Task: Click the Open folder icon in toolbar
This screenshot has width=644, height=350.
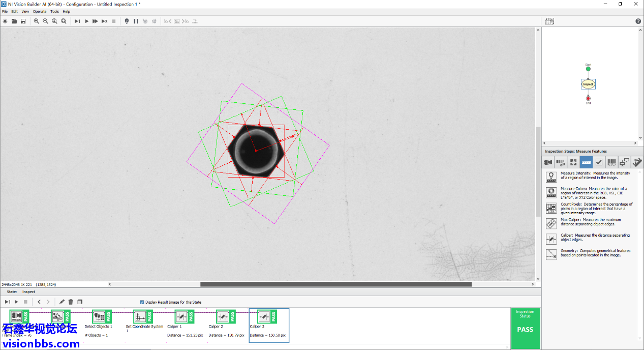Action: coord(14,21)
